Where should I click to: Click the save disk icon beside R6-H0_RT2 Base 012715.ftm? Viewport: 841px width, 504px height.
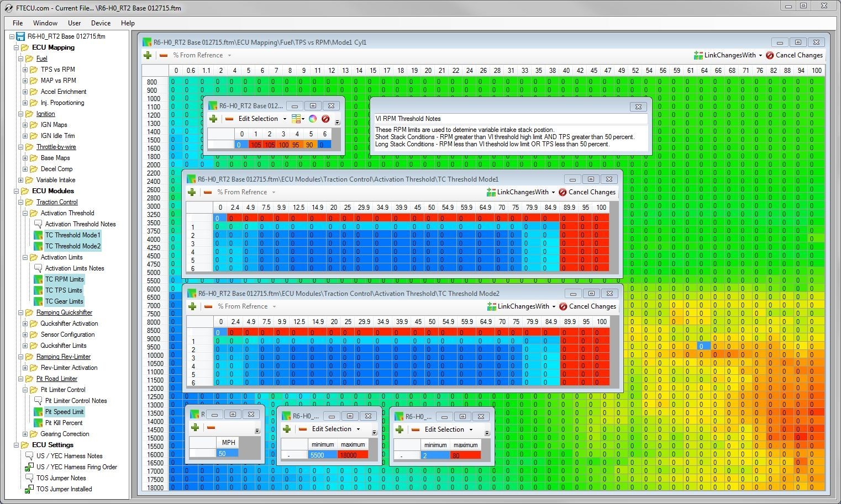click(x=20, y=36)
